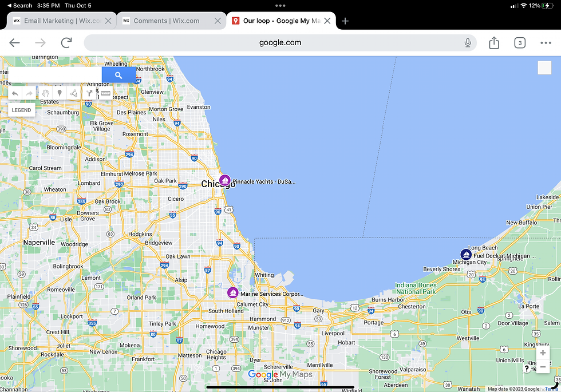Click the undo arrow in map toolbar
561x392 pixels.
tap(15, 94)
